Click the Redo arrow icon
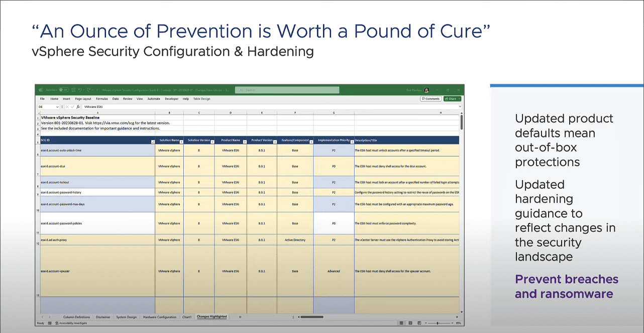Screen dimensions: 644x333 tap(89, 90)
